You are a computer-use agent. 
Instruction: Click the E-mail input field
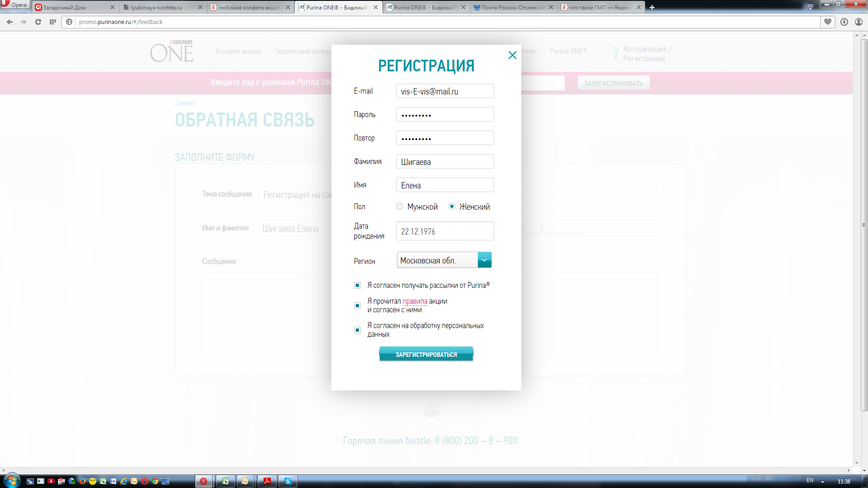click(x=445, y=91)
